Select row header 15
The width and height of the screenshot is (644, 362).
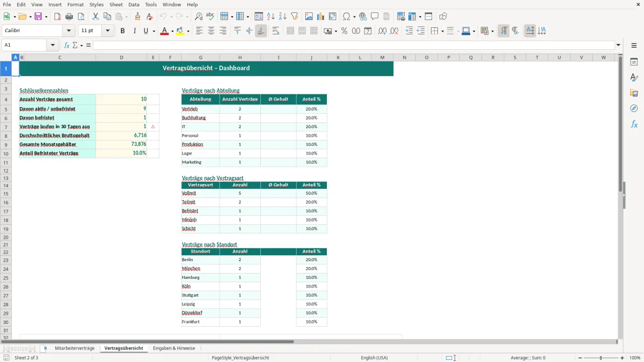pyautogui.click(x=6, y=194)
